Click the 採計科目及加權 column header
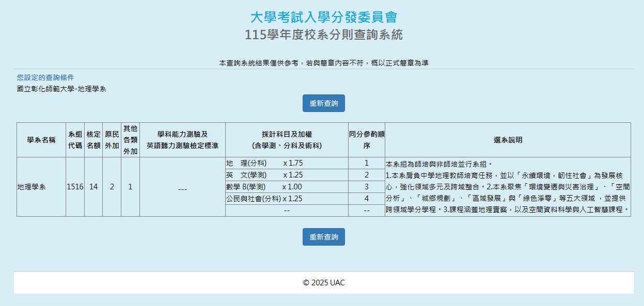The height and width of the screenshot is (306, 644). (287, 140)
